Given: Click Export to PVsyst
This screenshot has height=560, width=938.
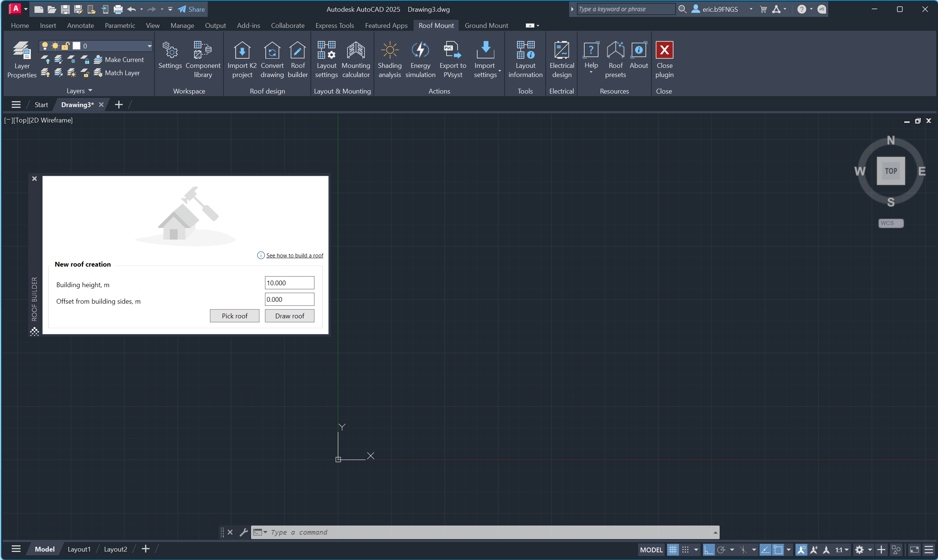Looking at the screenshot, I should [453, 60].
